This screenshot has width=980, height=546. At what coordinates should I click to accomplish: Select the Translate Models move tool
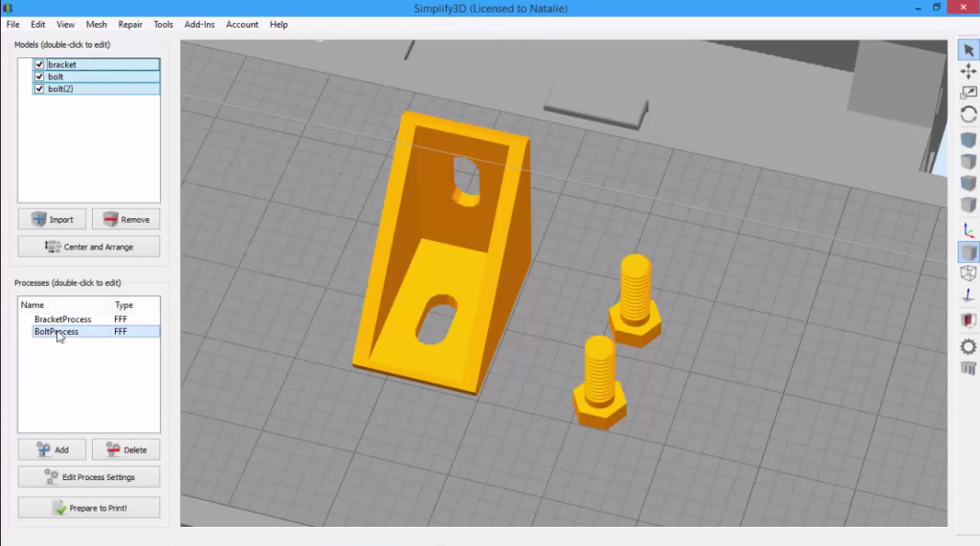969,71
